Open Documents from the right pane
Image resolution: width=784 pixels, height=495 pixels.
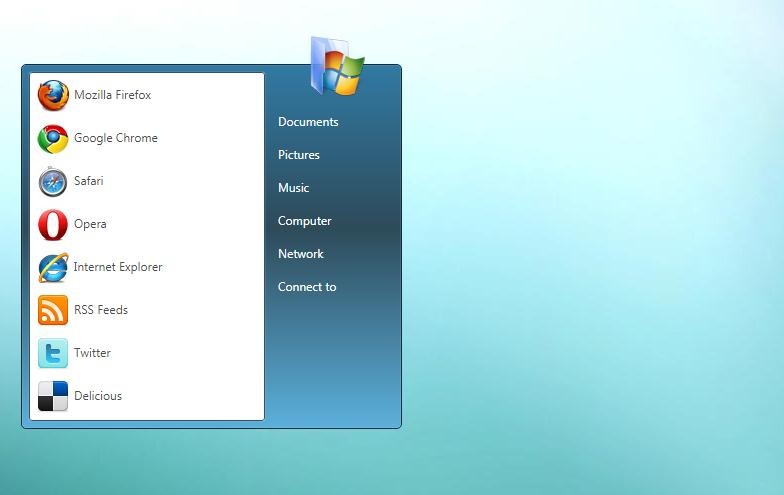[308, 122]
